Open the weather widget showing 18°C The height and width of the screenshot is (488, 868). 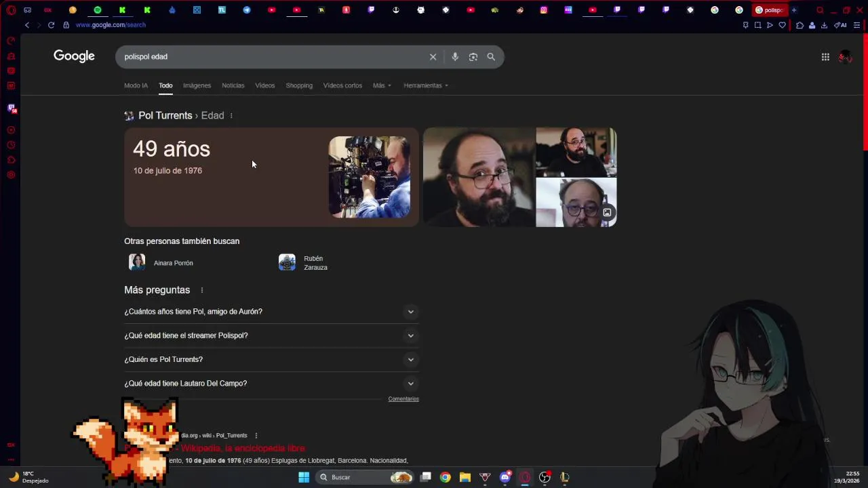click(x=28, y=477)
